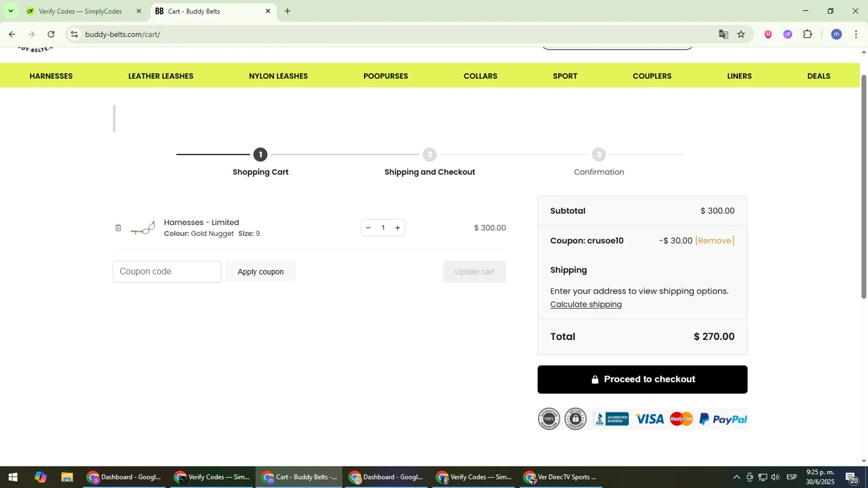Open the red shield extension icon

tap(768, 35)
